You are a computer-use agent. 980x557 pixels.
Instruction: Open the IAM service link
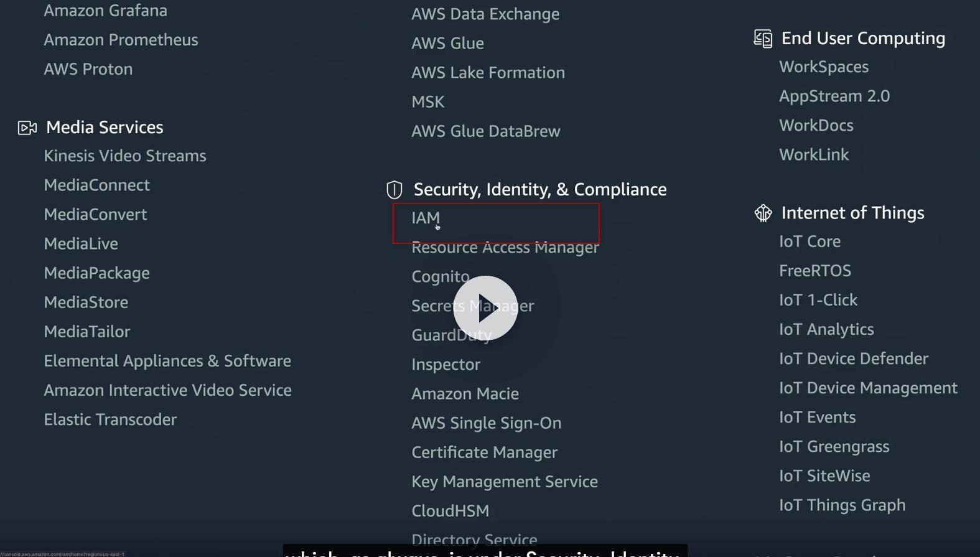(426, 218)
